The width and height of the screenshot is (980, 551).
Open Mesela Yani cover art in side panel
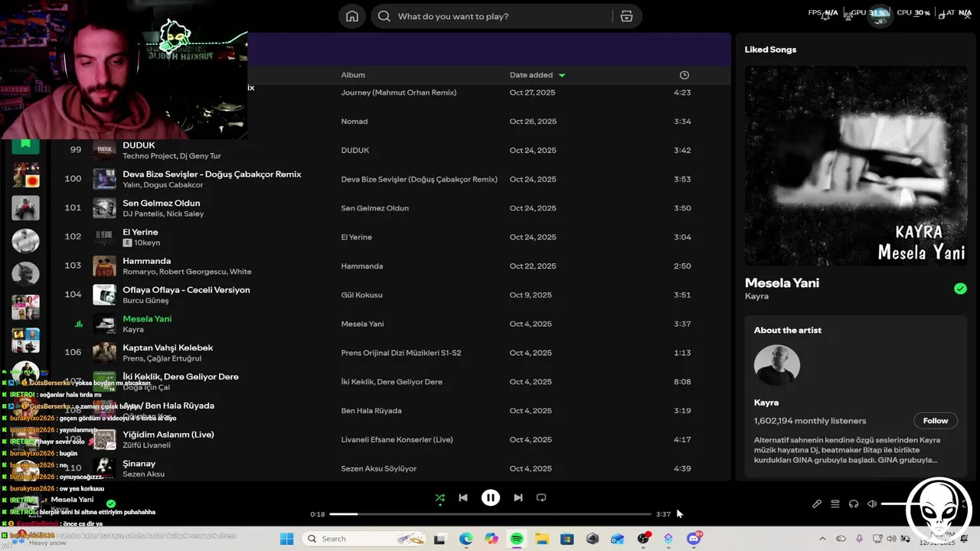tap(856, 166)
